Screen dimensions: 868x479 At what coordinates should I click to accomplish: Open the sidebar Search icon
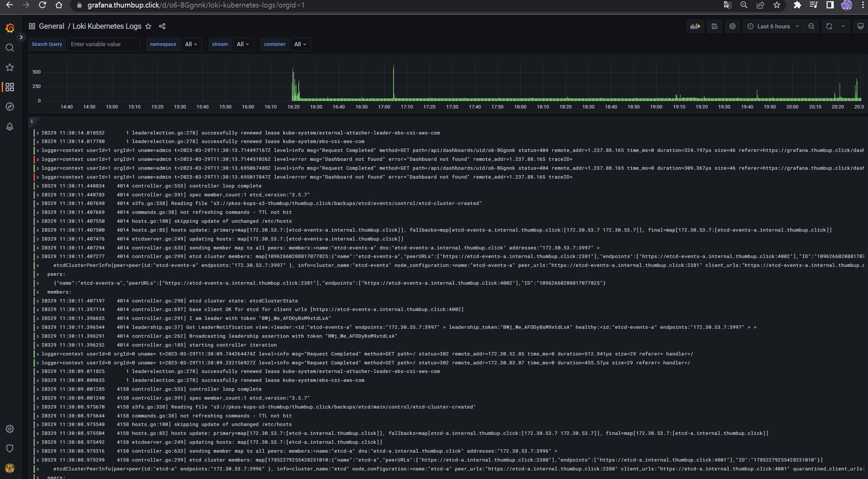(10, 48)
